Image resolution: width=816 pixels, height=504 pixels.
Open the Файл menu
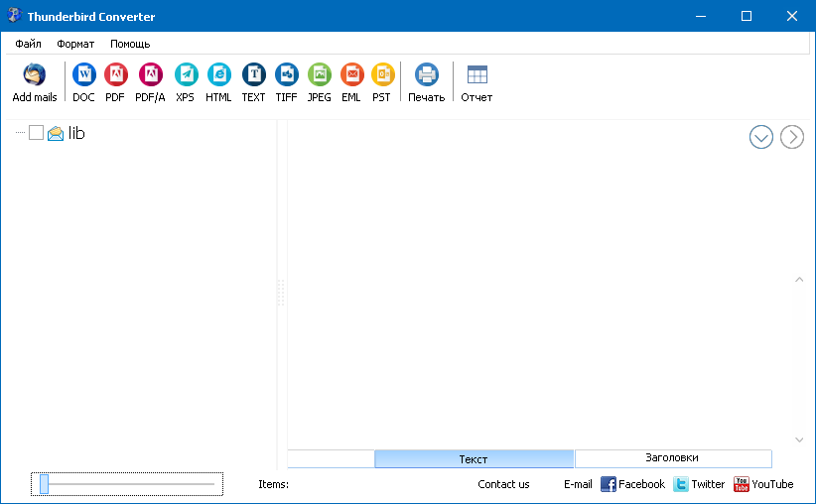[28, 44]
